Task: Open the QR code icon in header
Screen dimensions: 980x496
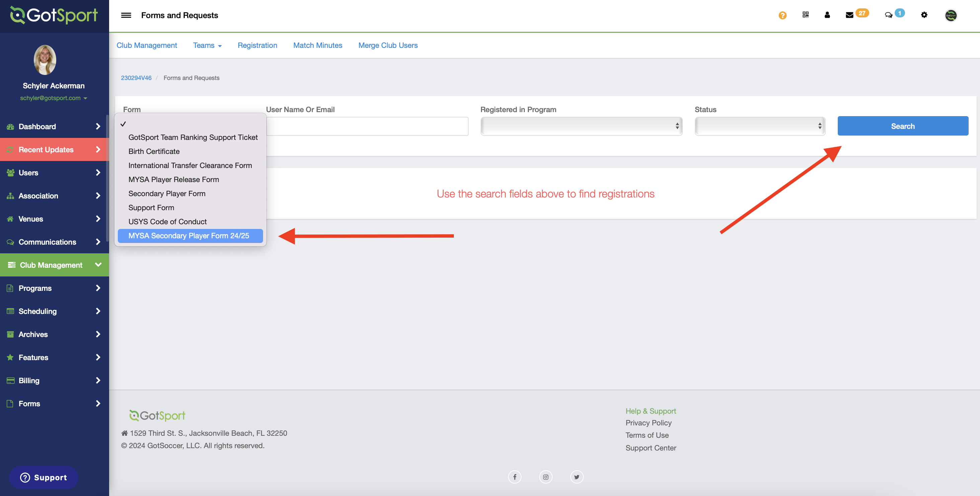Action: point(805,14)
